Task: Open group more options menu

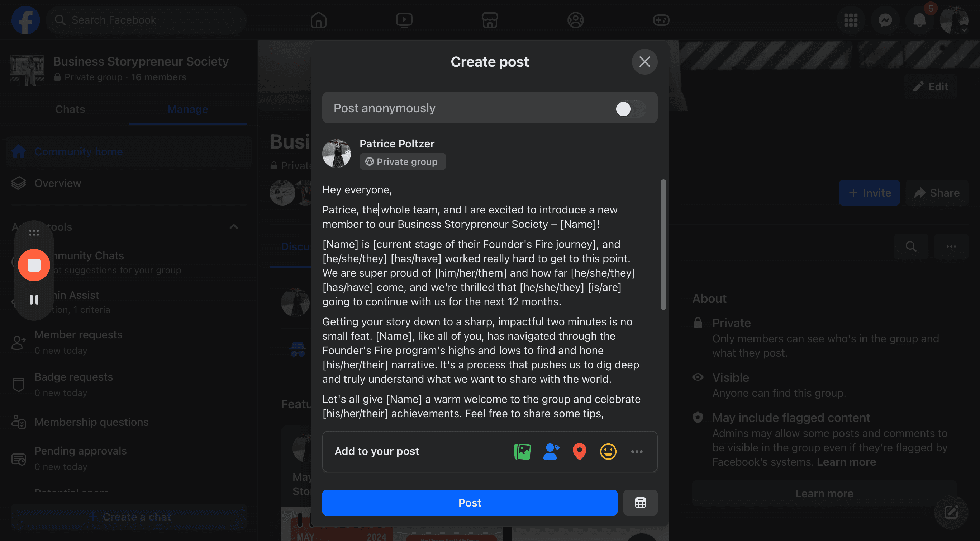Action: (x=951, y=246)
